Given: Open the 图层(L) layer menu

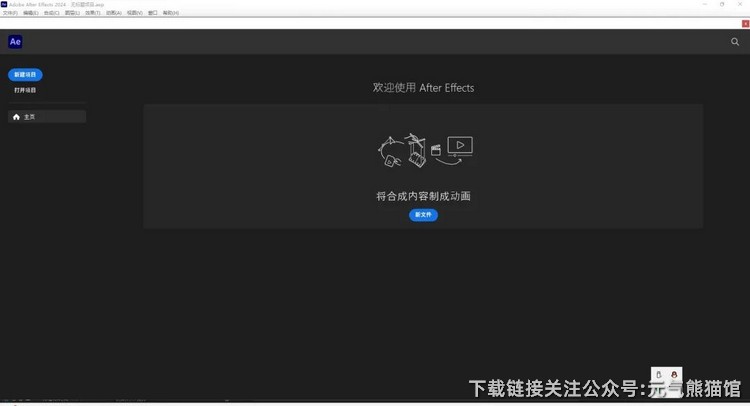Looking at the screenshot, I should click(x=72, y=13).
